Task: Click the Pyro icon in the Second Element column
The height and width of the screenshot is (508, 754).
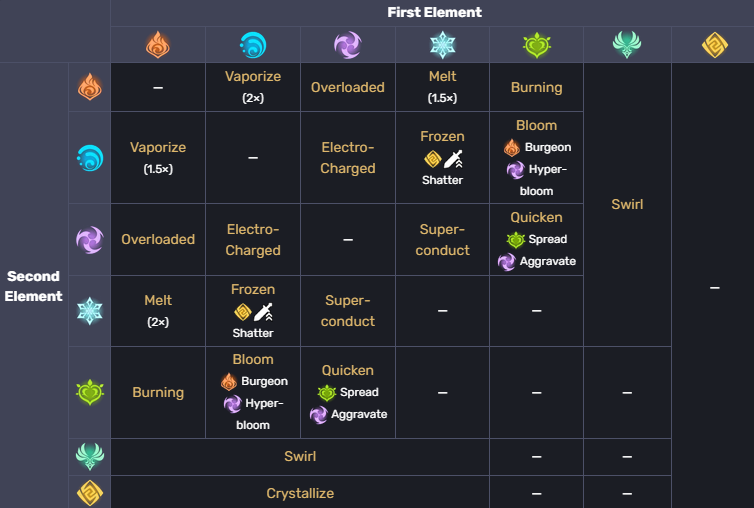Action: click(x=90, y=87)
